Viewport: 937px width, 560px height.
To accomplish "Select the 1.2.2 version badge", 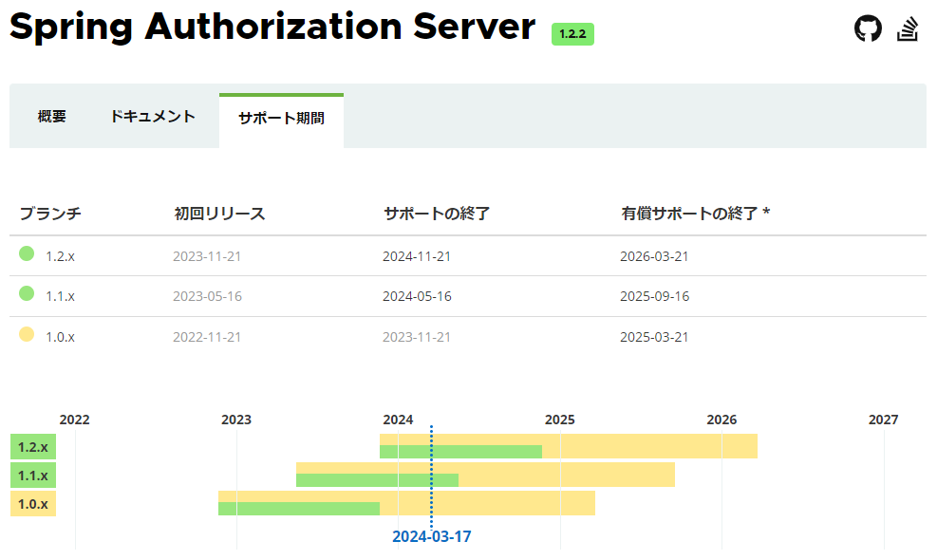I will [572, 34].
